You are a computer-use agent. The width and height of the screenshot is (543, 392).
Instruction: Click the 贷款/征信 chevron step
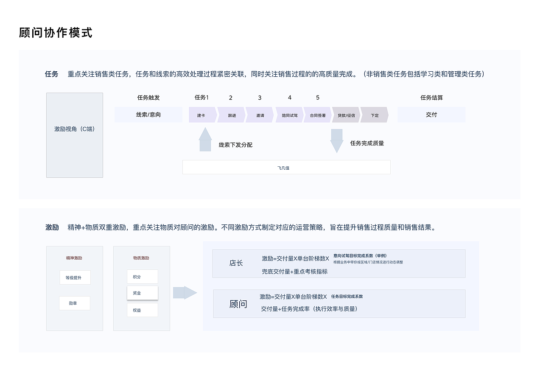click(346, 115)
